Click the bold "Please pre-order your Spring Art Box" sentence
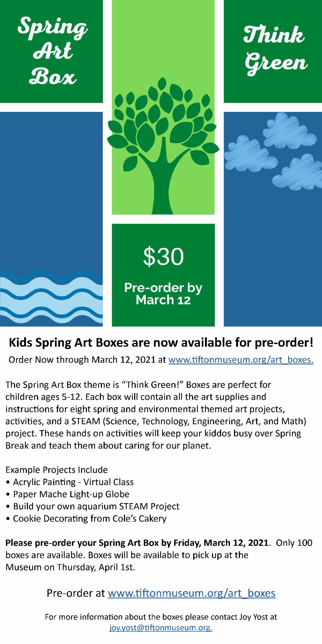322x644 pixels. tap(137, 543)
